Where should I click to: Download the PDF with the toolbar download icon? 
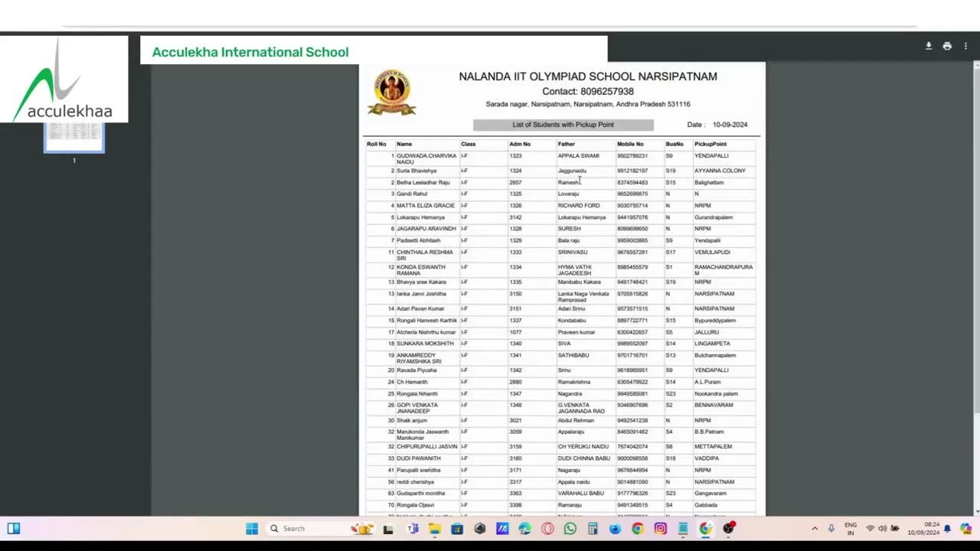point(929,46)
